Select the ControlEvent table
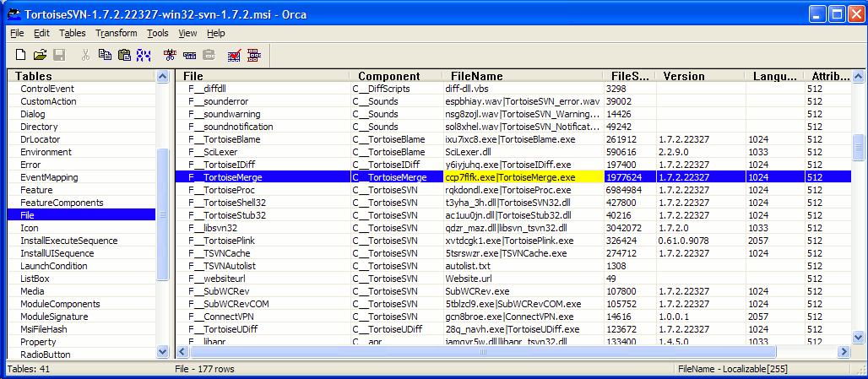This screenshot has width=868, height=379. [81, 89]
